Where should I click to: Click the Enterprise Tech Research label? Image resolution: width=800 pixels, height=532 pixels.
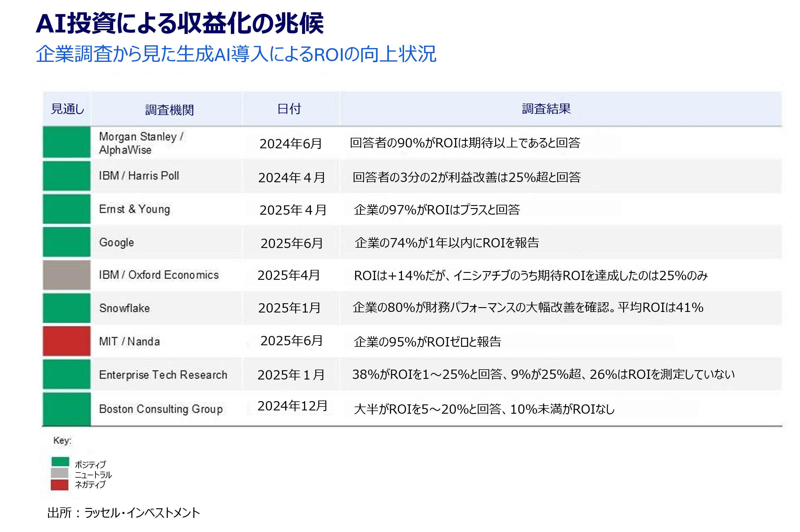(163, 375)
